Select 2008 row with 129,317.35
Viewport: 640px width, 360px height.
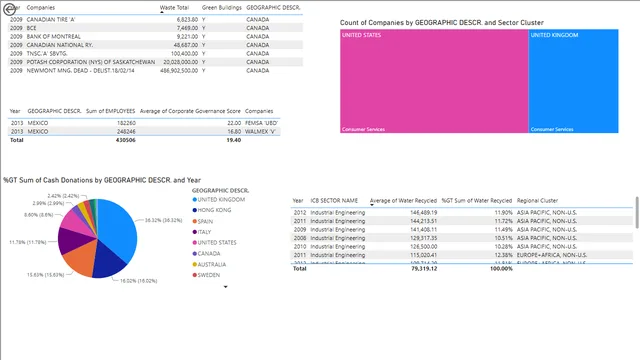(462, 238)
